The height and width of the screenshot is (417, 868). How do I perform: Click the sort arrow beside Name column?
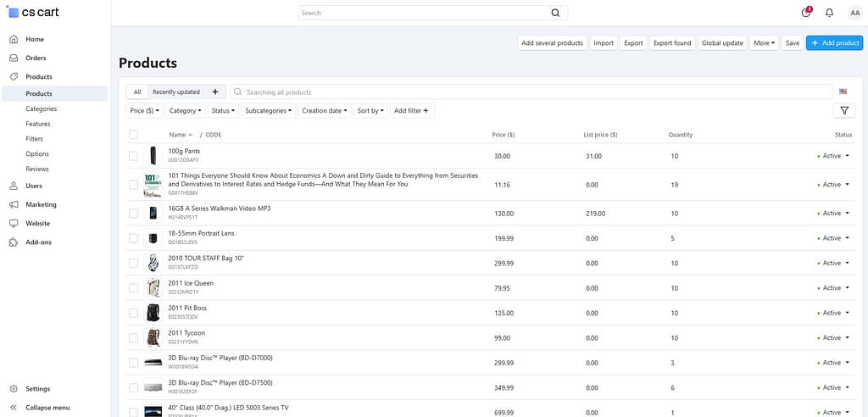tap(191, 135)
